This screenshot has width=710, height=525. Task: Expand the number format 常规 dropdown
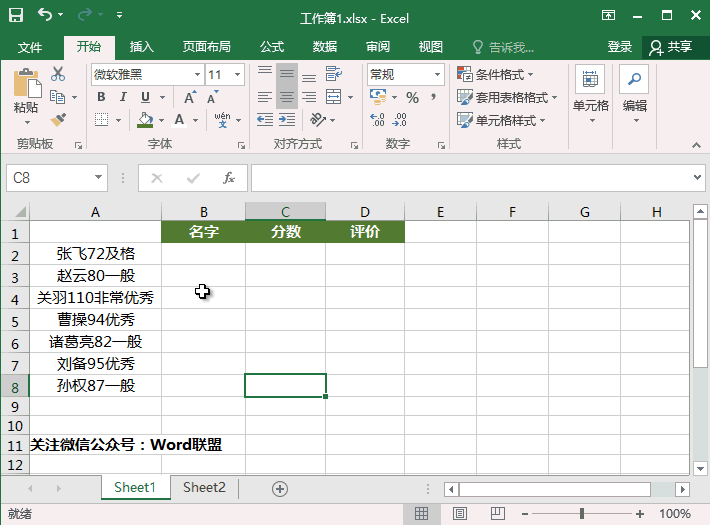438,75
